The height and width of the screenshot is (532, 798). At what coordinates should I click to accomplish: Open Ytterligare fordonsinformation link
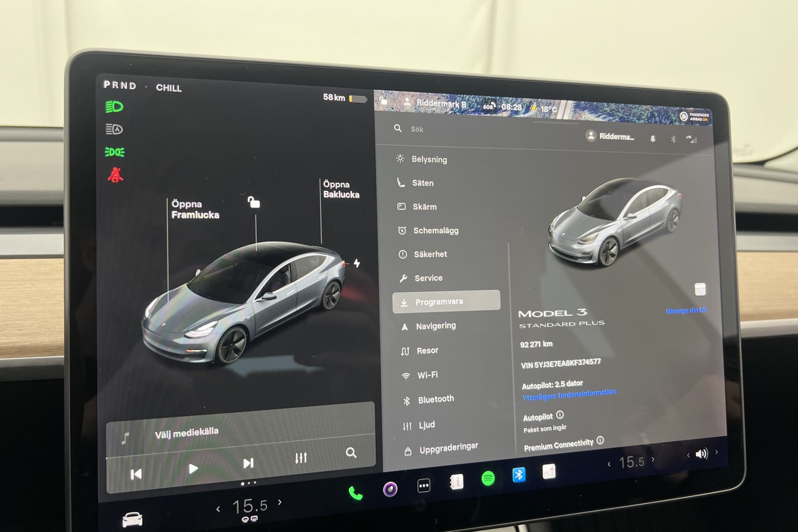569,394
